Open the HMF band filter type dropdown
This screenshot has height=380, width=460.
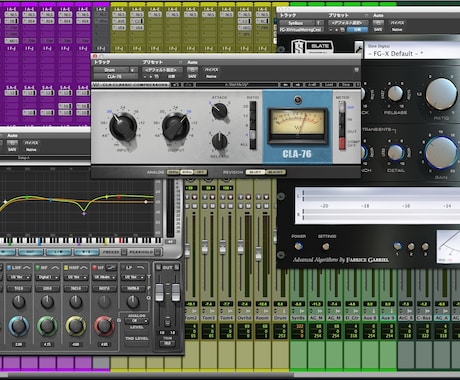click(x=76, y=277)
